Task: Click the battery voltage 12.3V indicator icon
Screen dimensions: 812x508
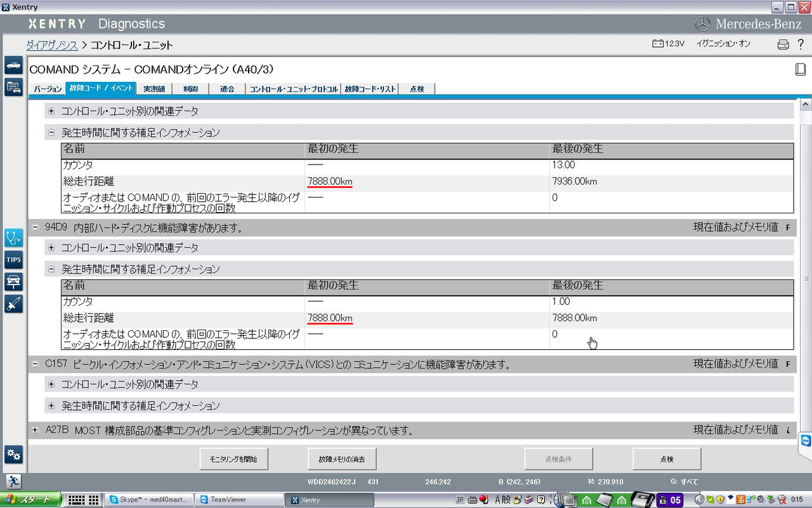Action: coord(658,43)
